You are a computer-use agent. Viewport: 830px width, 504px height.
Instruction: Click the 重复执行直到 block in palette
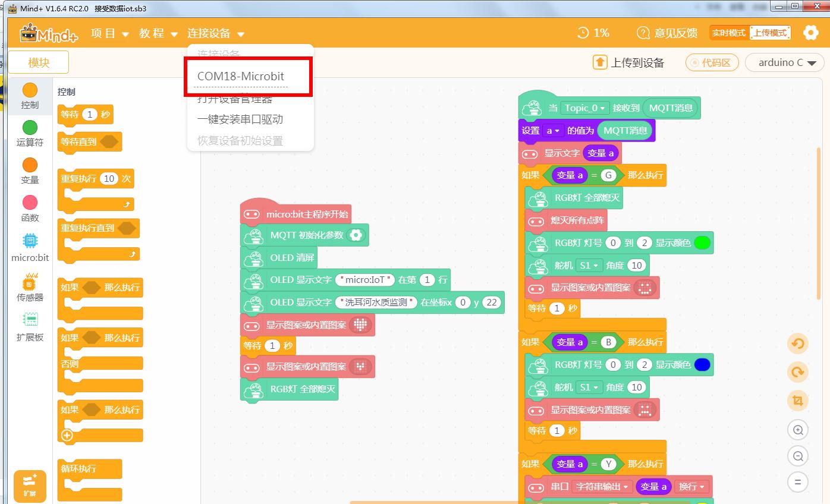coord(99,240)
